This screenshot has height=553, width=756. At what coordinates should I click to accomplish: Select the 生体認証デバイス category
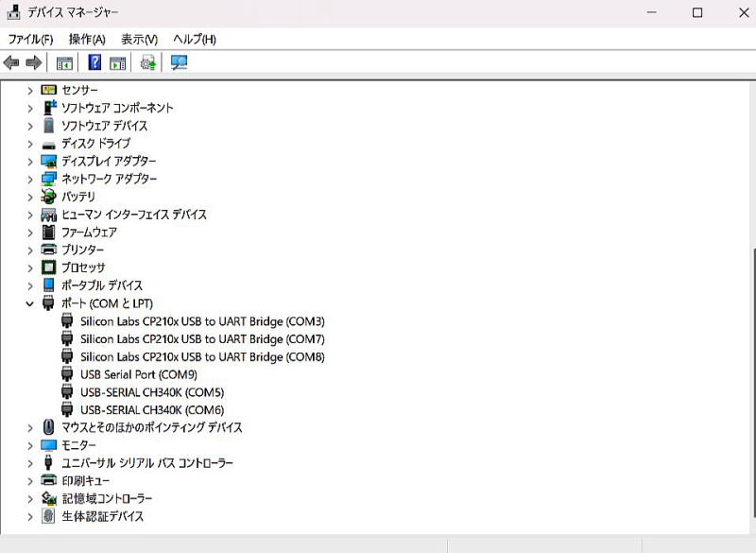click(x=102, y=516)
